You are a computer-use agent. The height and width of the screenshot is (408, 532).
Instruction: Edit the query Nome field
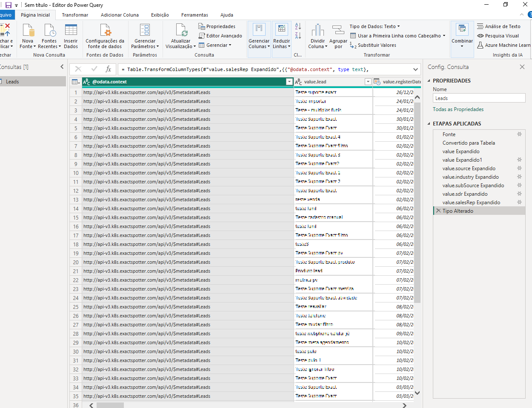479,98
